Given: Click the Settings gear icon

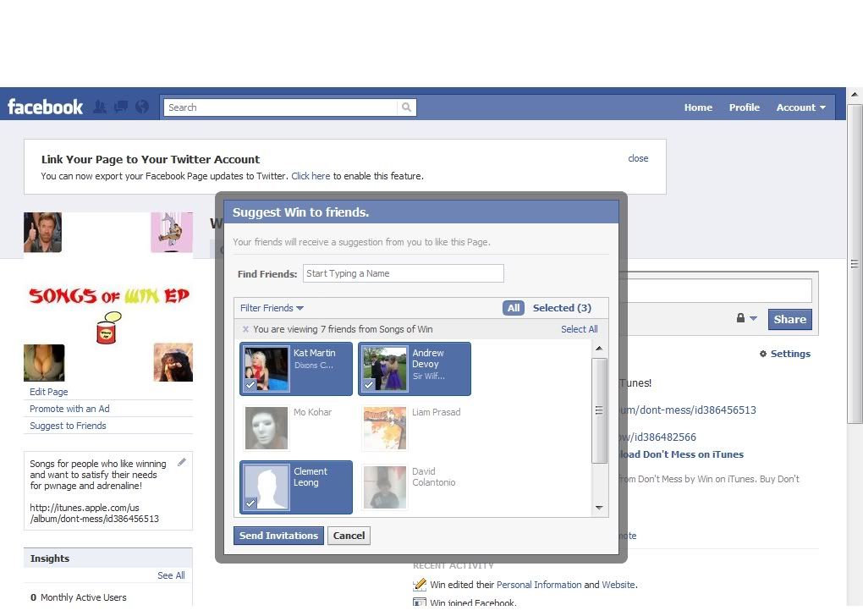Looking at the screenshot, I should [763, 354].
